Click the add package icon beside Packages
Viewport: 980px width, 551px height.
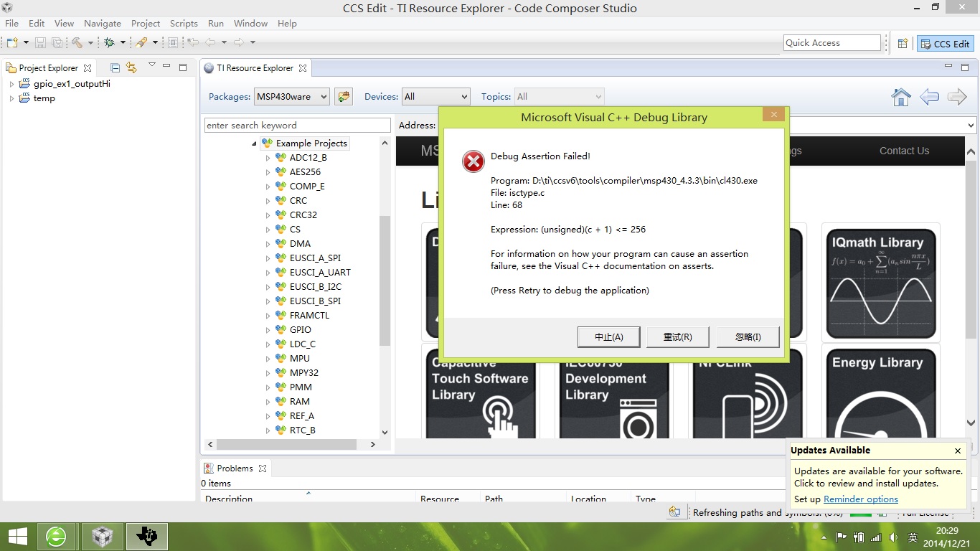tap(344, 96)
